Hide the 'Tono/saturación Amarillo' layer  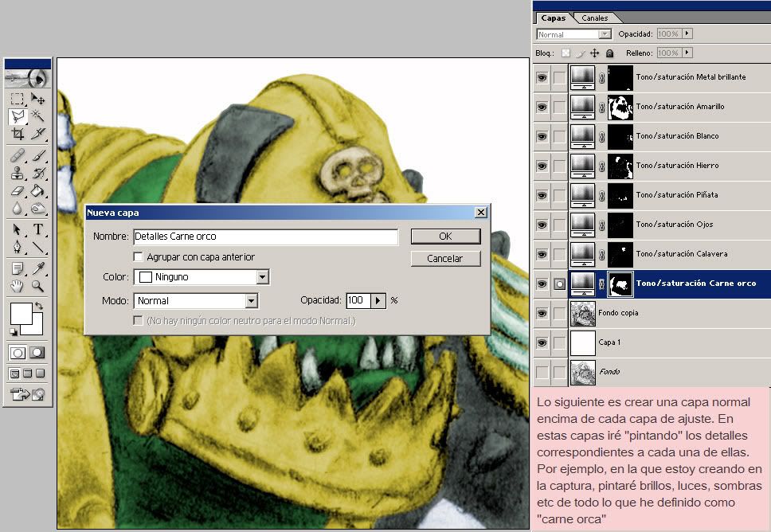542,107
